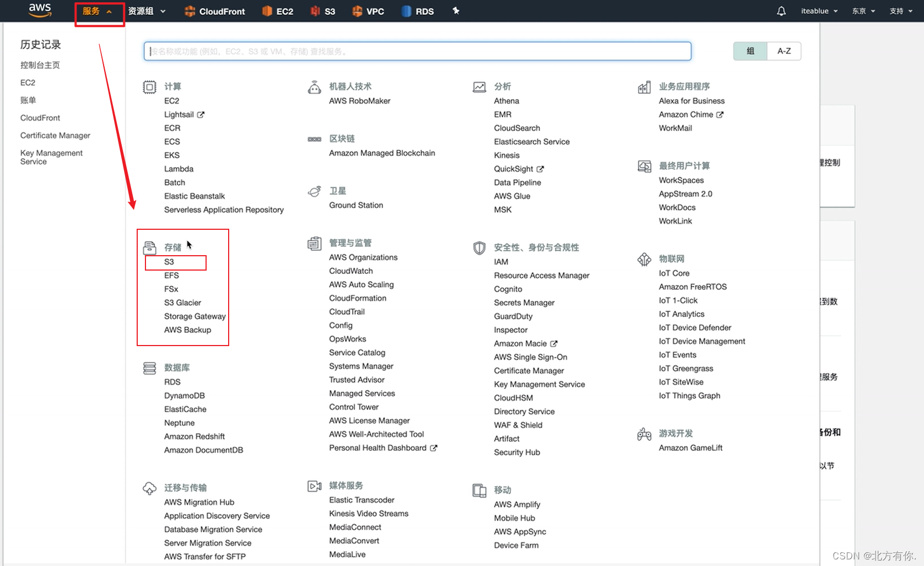Viewport: 924px width, 566px height.
Task: Focus the service search field
Action: pos(418,51)
